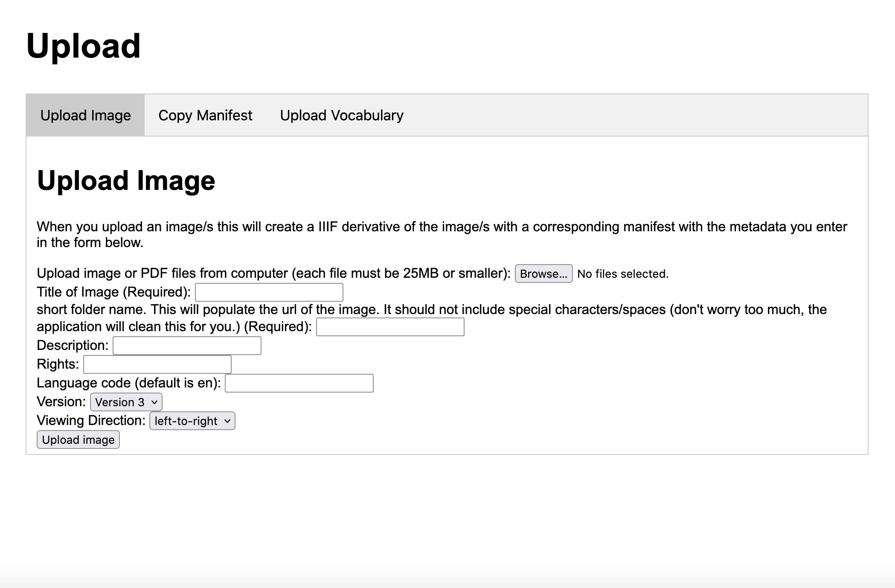Click the 'Viewing Direction:' label
This screenshot has height=588, width=895.
pos(91,420)
